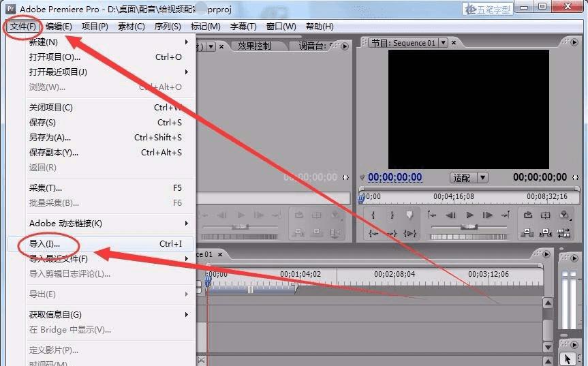Open the 编辑(E) menu
Image resolution: width=588 pixels, height=366 pixels.
59,27
